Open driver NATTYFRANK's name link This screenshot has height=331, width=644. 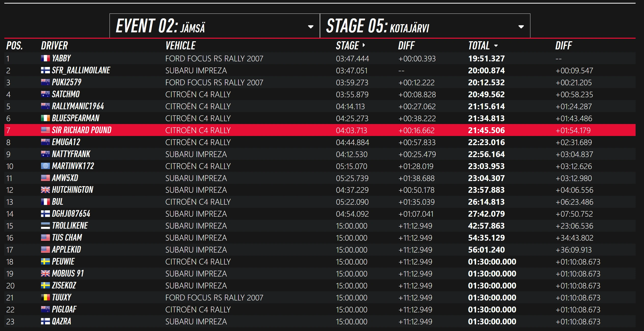71,154
